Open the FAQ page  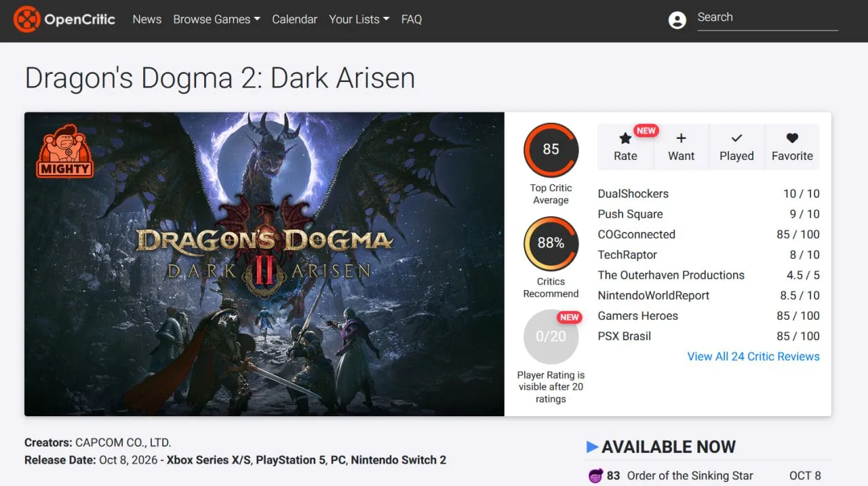click(x=412, y=20)
